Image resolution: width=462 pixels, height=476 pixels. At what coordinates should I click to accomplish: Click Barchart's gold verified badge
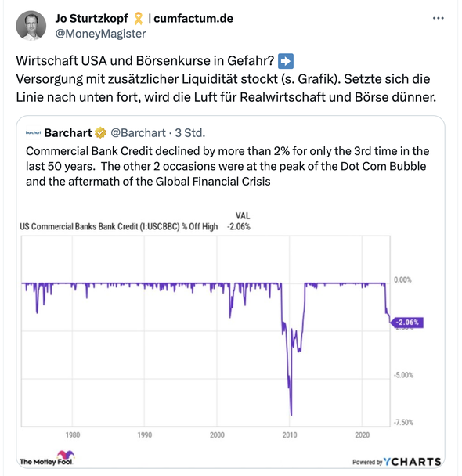pos(100,132)
